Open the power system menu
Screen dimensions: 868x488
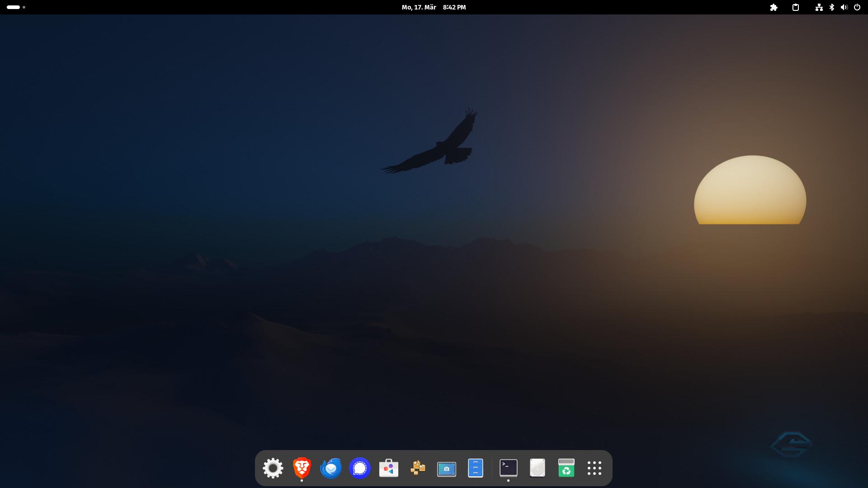click(857, 7)
